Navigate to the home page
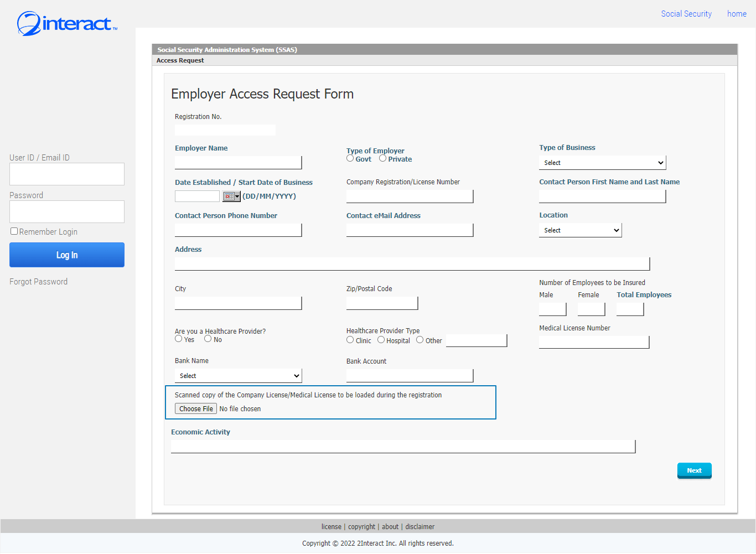Image resolution: width=756 pixels, height=554 pixels. (737, 13)
